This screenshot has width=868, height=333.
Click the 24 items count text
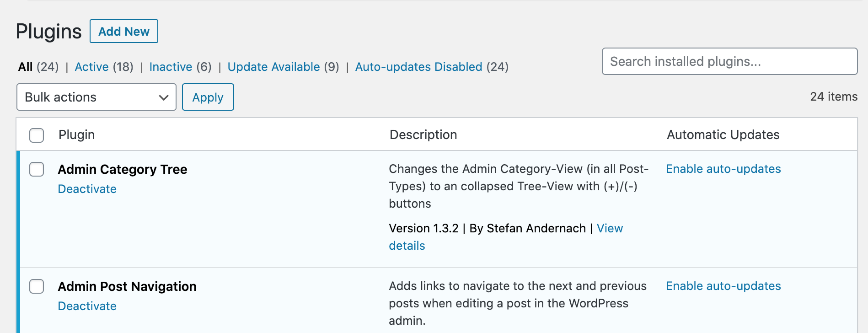[834, 97]
